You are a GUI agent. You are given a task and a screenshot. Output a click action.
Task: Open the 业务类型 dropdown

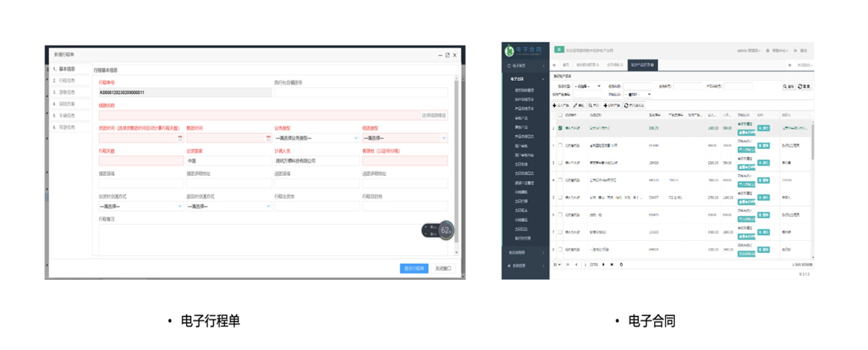coord(316,138)
